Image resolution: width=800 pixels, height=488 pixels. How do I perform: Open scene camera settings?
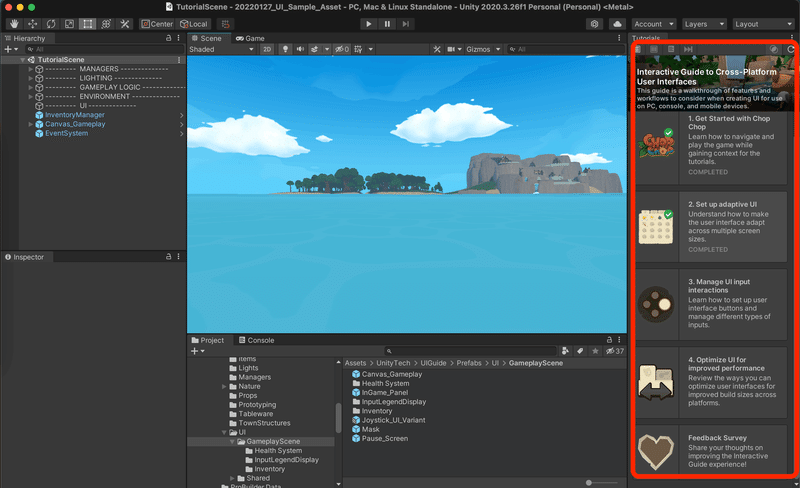point(451,50)
